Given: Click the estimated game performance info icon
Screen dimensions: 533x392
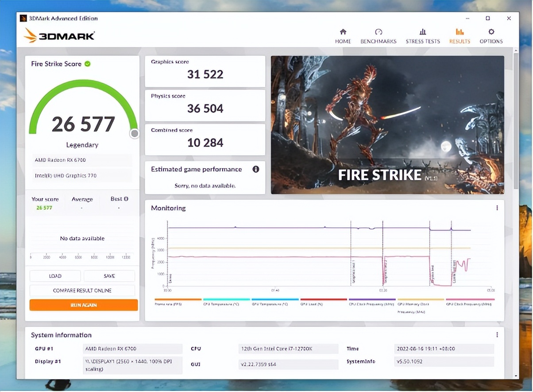Looking at the screenshot, I should [x=255, y=169].
